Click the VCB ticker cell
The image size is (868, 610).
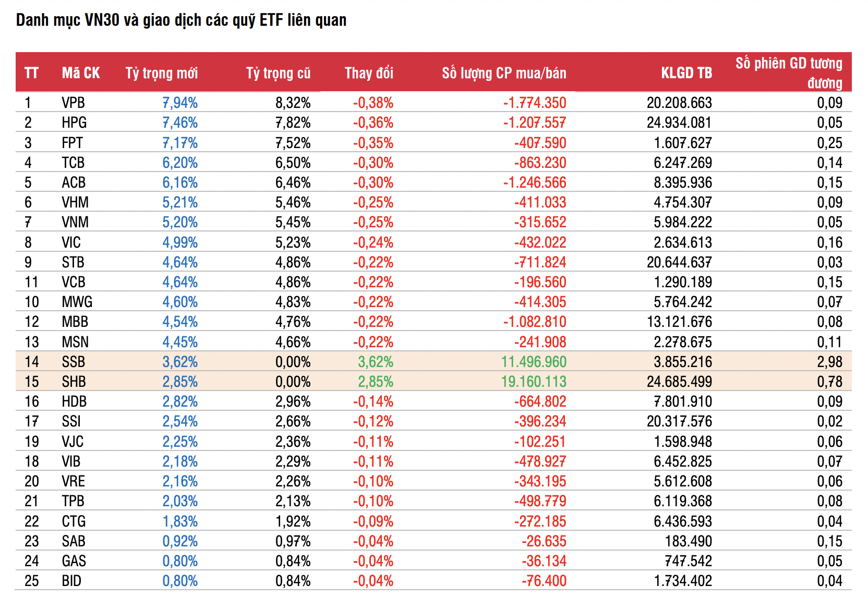(74, 282)
